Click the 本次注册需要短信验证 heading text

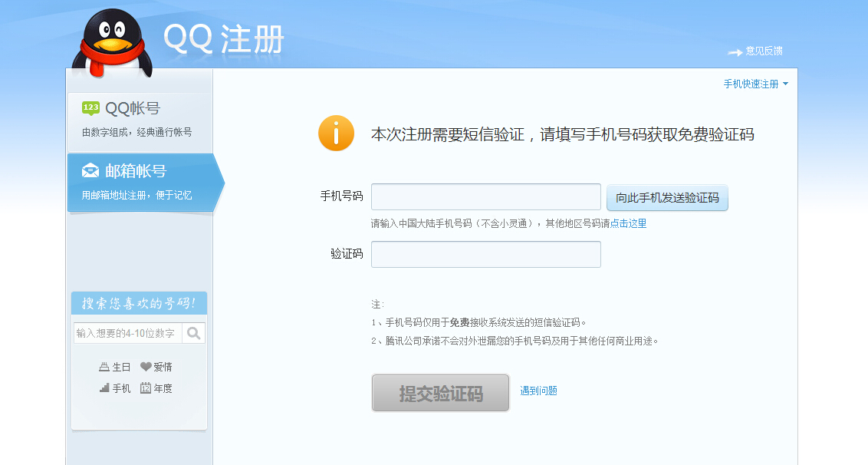pos(562,135)
